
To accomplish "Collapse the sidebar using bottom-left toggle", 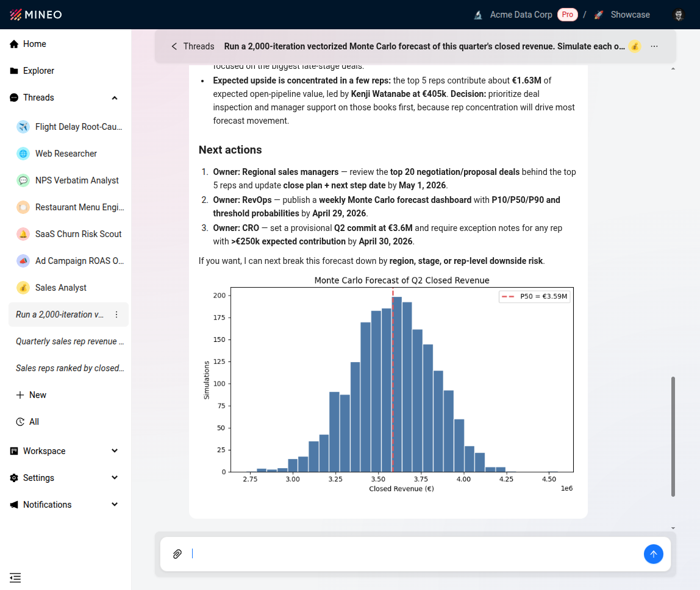I will click(15, 577).
